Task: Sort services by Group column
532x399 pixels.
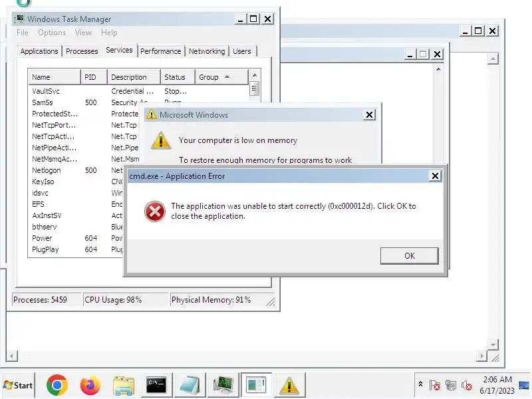Action: [x=222, y=77]
